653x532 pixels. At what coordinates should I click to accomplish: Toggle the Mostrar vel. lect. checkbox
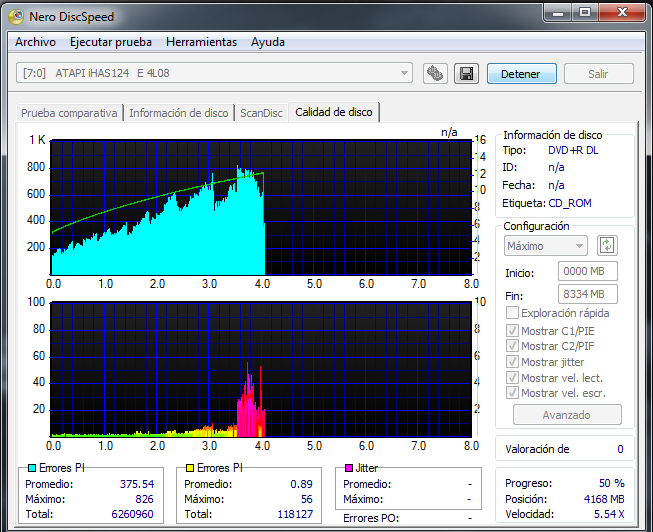(514, 378)
